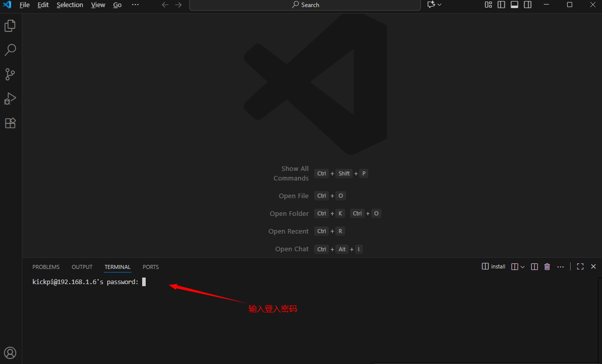Viewport: 602px width, 364px height.
Task: Open terminal panel more actions
Action: [561, 266]
